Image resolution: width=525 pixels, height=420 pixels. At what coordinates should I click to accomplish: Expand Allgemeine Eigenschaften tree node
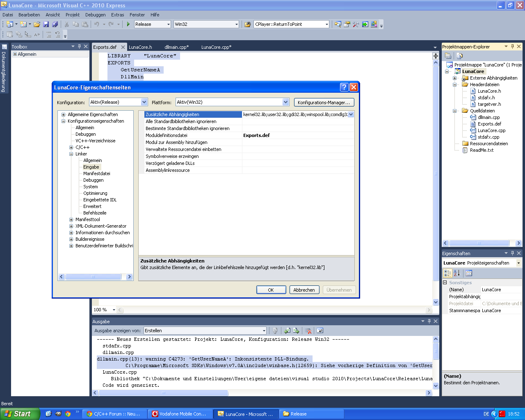click(x=64, y=114)
